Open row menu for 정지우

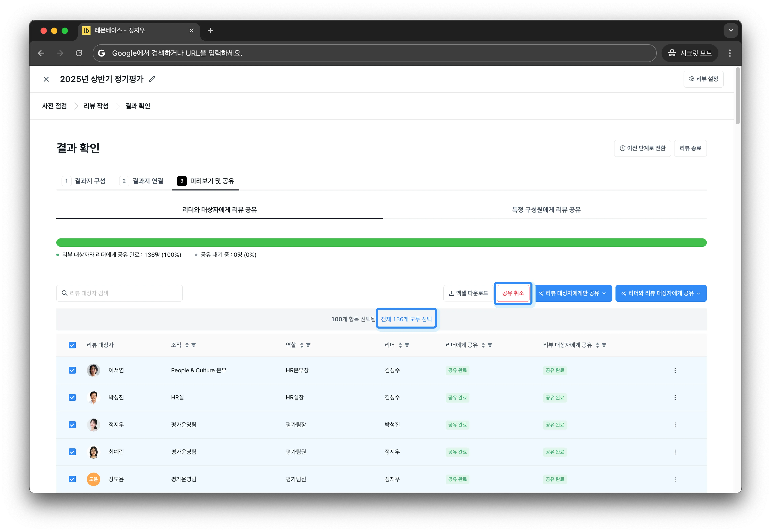tap(675, 425)
